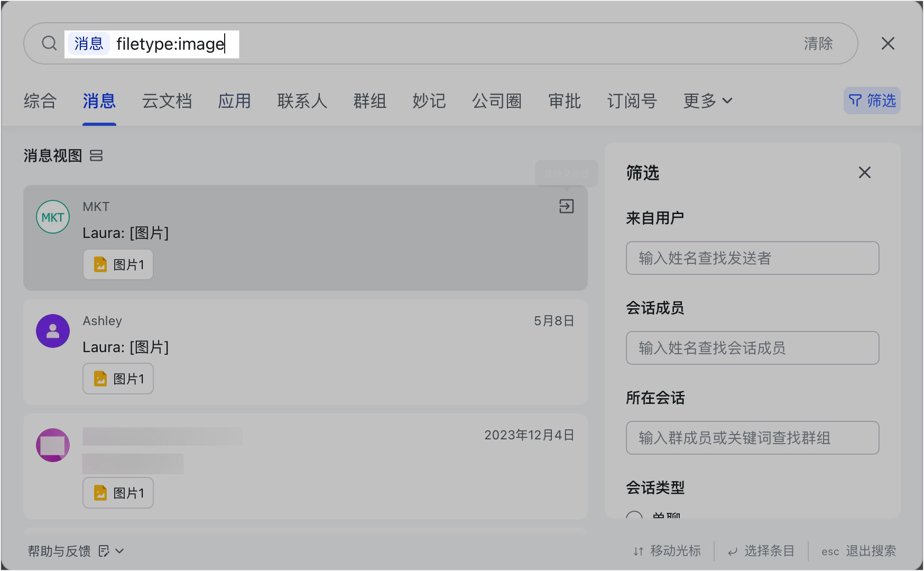
Task: Click the 会话成员 member input field
Action: (x=752, y=348)
